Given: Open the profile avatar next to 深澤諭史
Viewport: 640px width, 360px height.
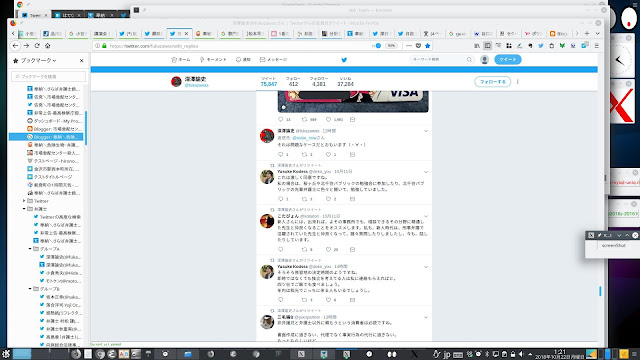Looking at the screenshot, I should [176, 82].
